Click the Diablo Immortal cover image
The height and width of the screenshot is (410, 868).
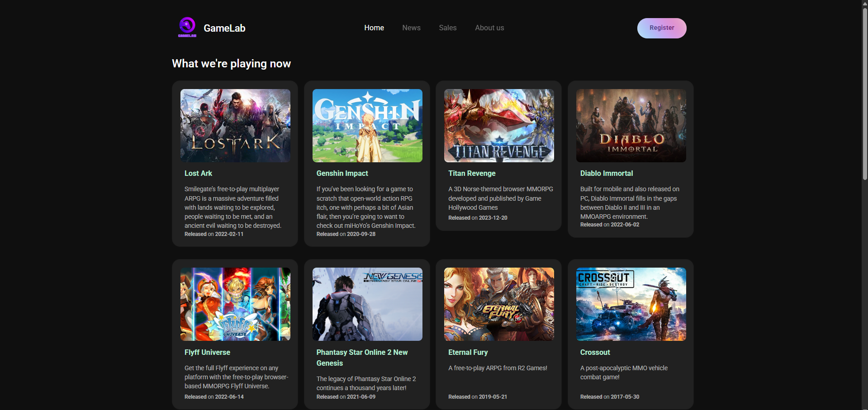(x=631, y=126)
